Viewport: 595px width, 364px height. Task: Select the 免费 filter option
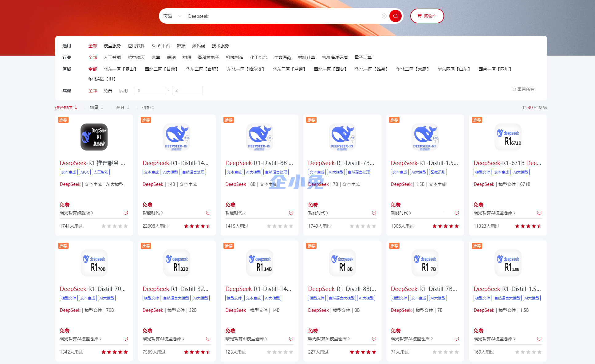(108, 91)
